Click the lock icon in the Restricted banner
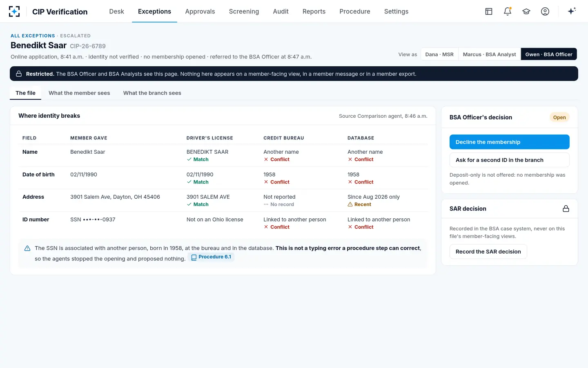Image resolution: width=588 pixels, height=368 pixels. [x=19, y=74]
